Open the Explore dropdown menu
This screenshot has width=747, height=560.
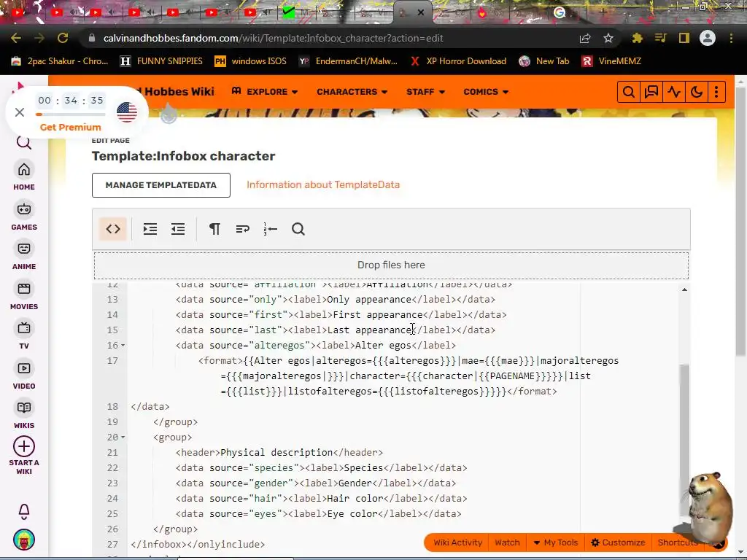point(265,91)
